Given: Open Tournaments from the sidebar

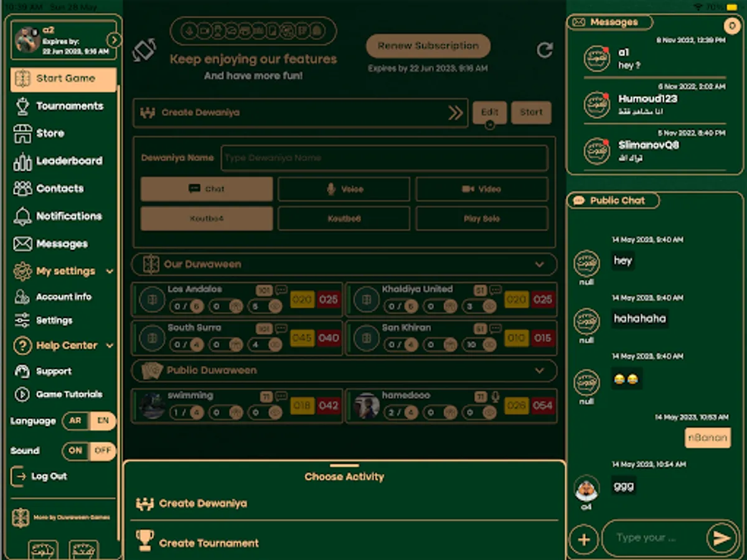Looking at the screenshot, I should tap(59, 106).
